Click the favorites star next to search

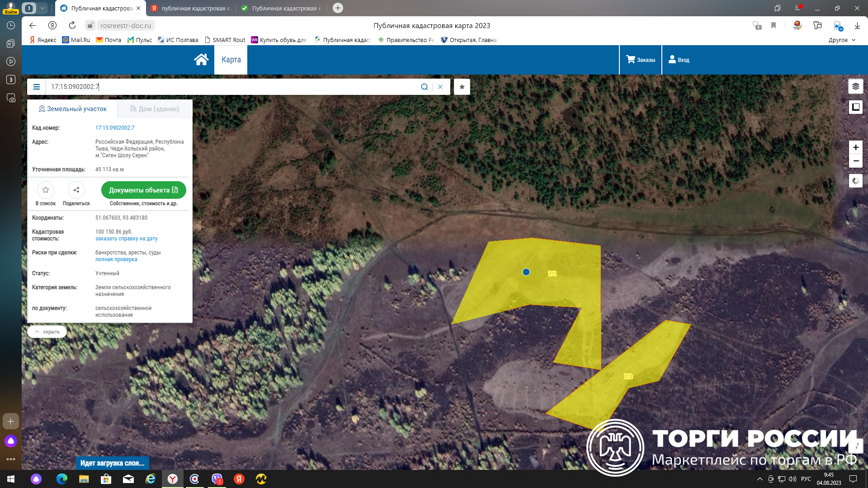click(462, 87)
